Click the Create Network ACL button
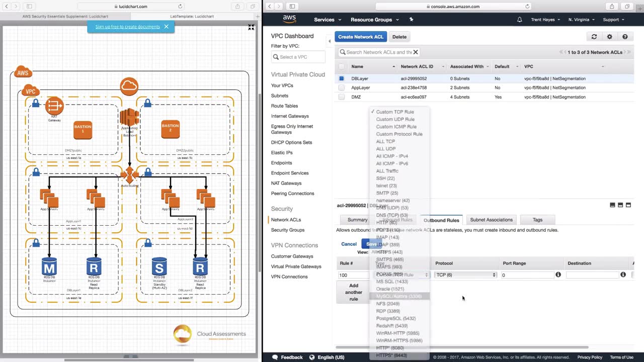 click(360, 37)
